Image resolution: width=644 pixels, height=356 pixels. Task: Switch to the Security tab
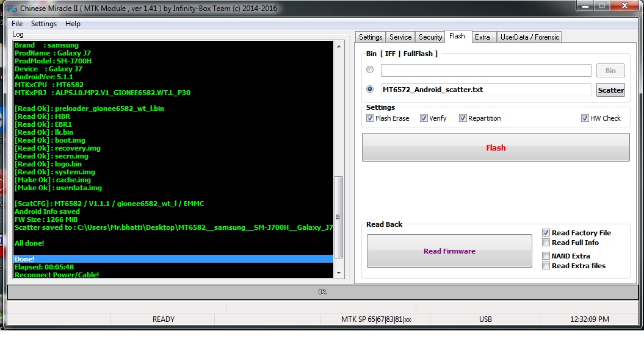tap(430, 37)
